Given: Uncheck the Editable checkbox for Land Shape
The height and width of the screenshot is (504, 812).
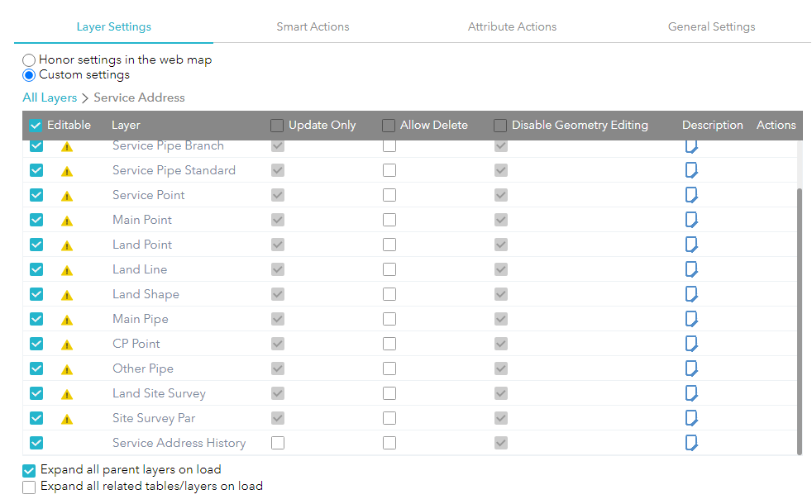Looking at the screenshot, I should [36, 294].
